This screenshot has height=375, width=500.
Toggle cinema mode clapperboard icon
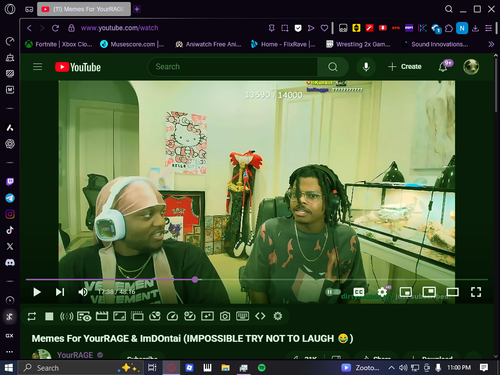102,316
